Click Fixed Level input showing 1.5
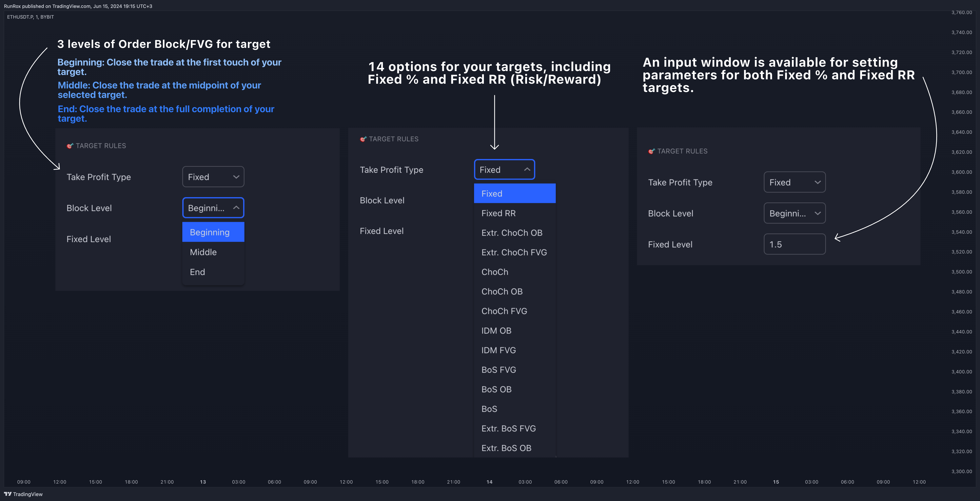 click(795, 244)
